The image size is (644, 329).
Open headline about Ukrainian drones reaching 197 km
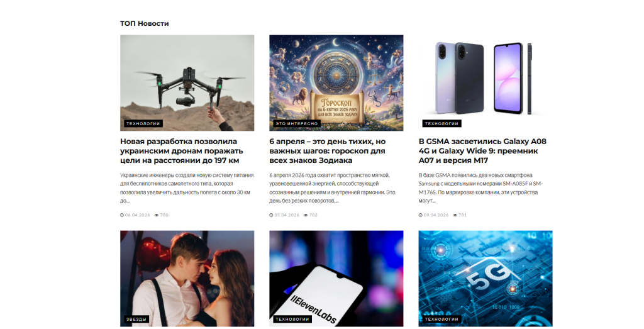[182, 151]
